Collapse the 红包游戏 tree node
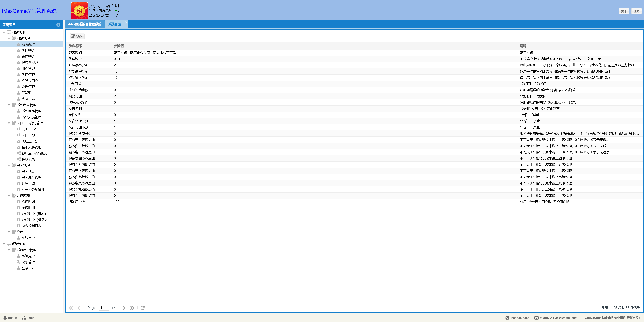The image size is (644, 322). (x=9, y=196)
